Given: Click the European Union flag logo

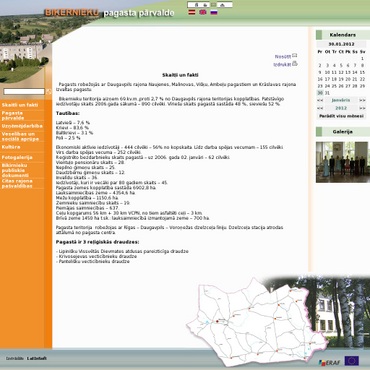Looking at the screenshot, I should 352,361.
